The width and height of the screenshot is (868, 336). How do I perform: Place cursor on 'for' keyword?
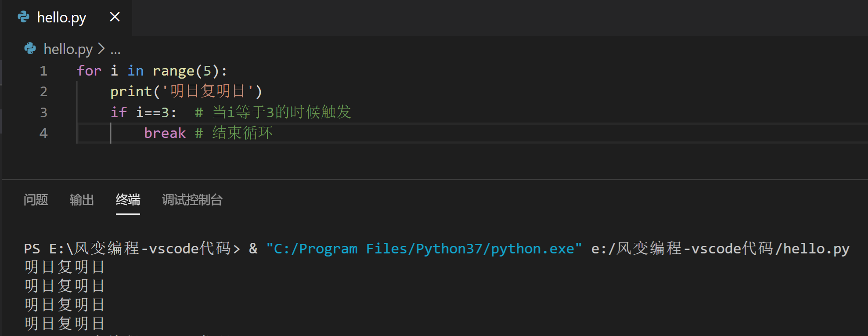click(x=89, y=71)
